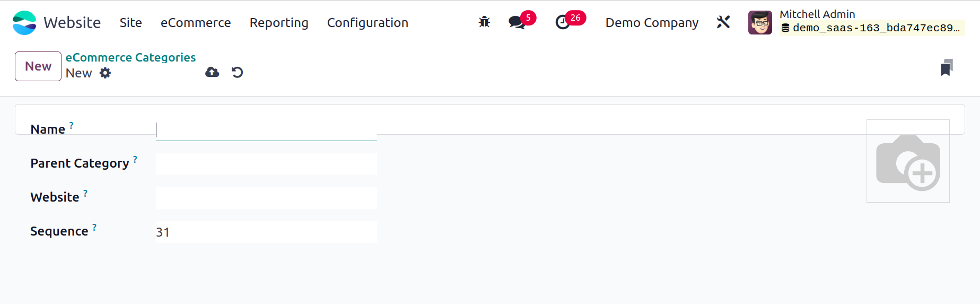Click the Sequence field showing 31
This screenshot has height=304, width=980.
266,232
